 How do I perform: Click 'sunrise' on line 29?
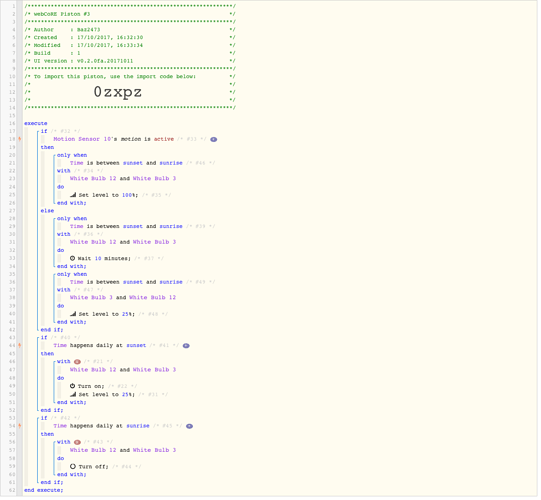pyautogui.click(x=171, y=227)
